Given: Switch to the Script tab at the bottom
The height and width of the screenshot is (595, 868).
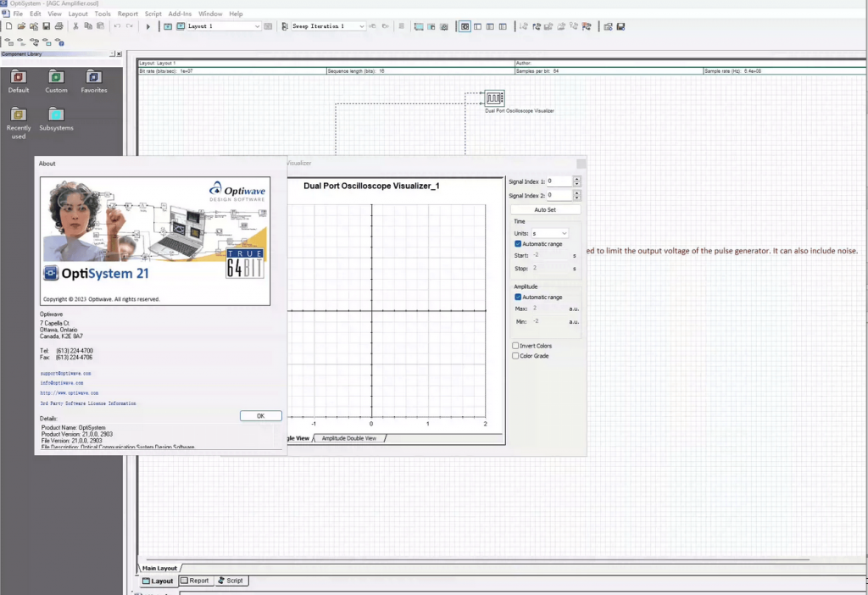Looking at the screenshot, I should pyautogui.click(x=231, y=581).
